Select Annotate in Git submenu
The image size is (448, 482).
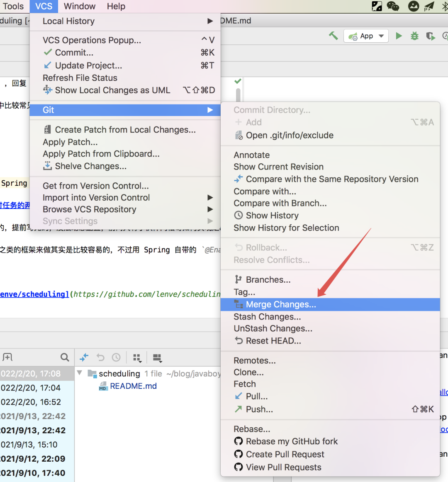(330, 155)
